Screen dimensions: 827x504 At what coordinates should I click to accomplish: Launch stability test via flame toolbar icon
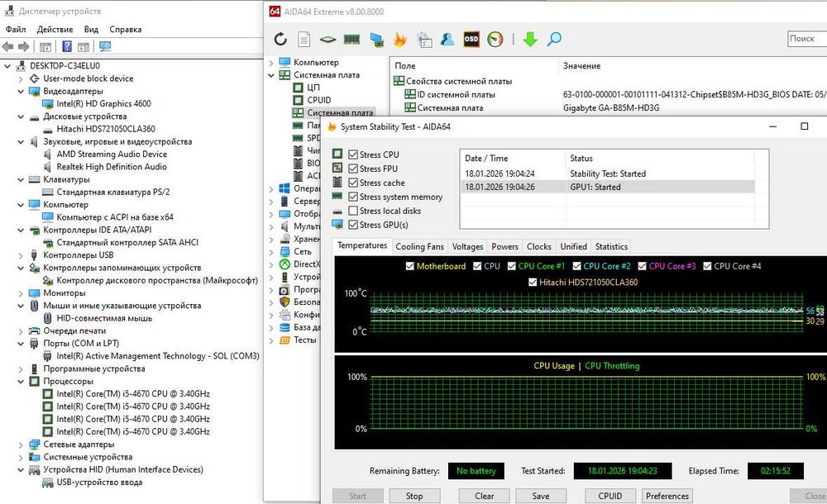click(399, 39)
